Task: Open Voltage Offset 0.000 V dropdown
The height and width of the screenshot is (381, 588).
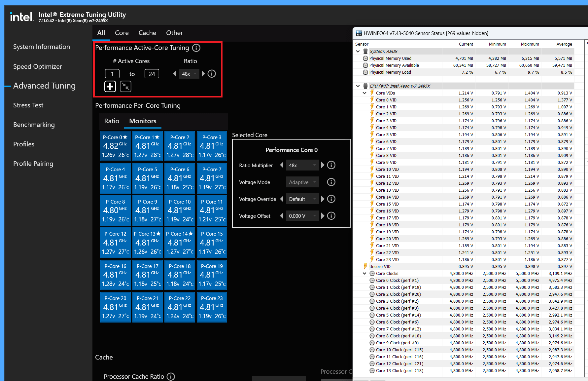Action: click(x=302, y=216)
